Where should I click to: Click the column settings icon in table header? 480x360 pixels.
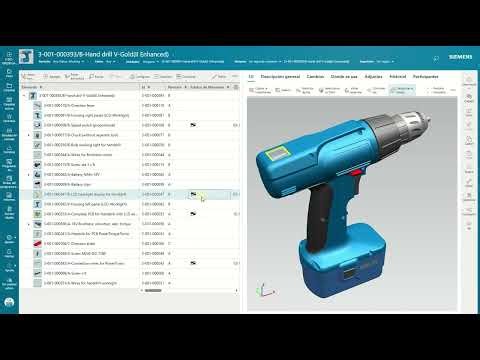coord(236,87)
